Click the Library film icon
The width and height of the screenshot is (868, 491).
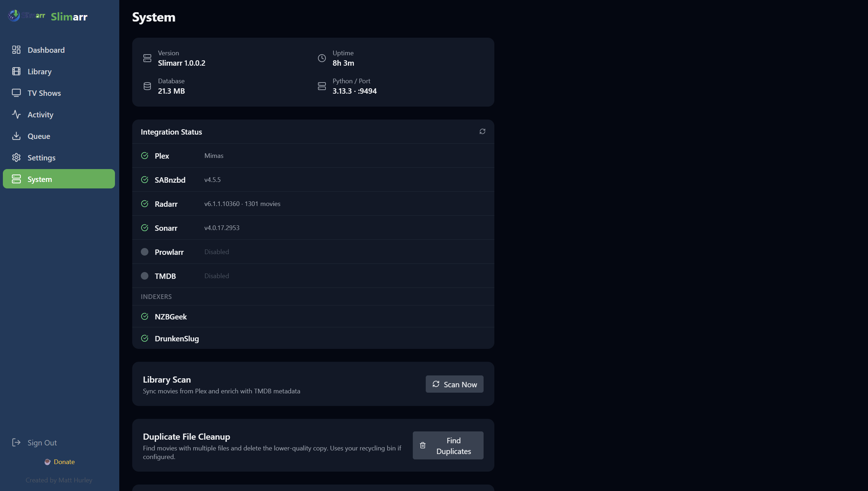tap(16, 71)
